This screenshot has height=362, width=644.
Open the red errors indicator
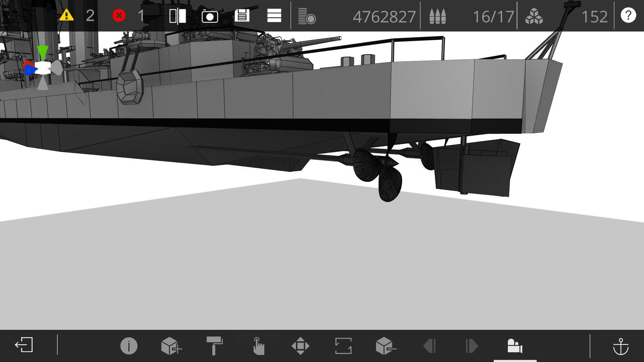click(119, 16)
